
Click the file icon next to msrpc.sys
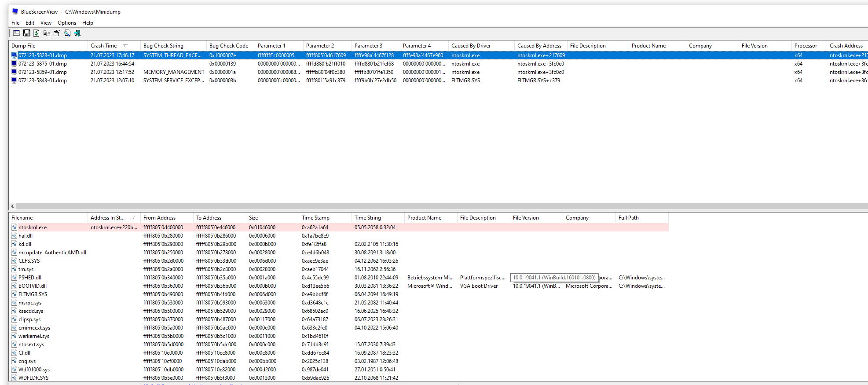[x=14, y=303]
